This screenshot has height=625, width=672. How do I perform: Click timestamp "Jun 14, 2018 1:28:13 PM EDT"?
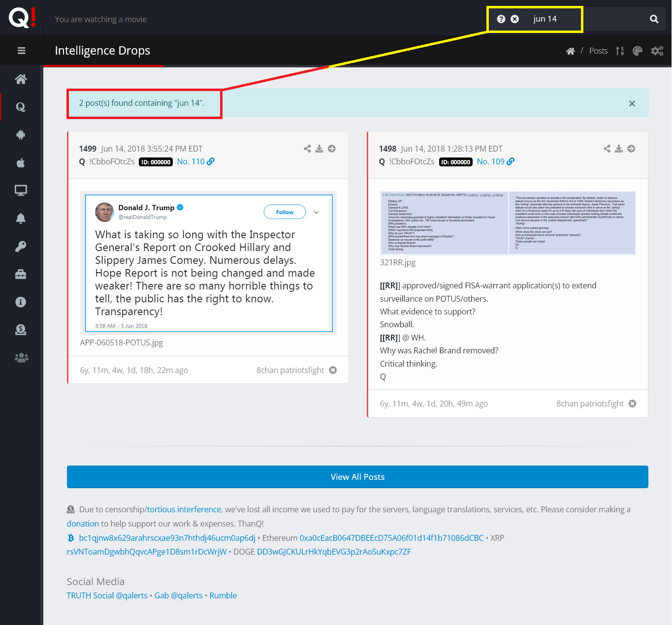(451, 149)
